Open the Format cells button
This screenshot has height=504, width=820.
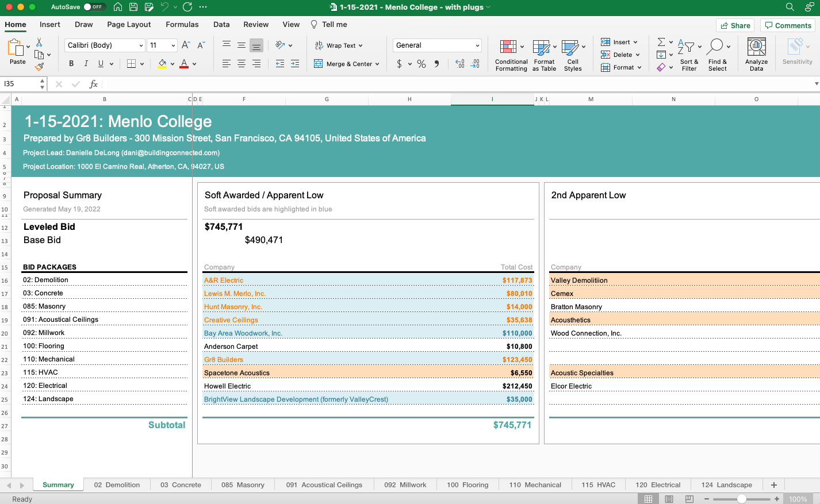pyautogui.click(x=621, y=67)
